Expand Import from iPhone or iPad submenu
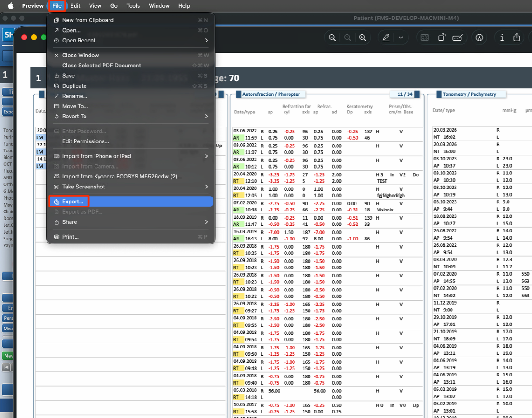532x418 pixels. click(131, 156)
